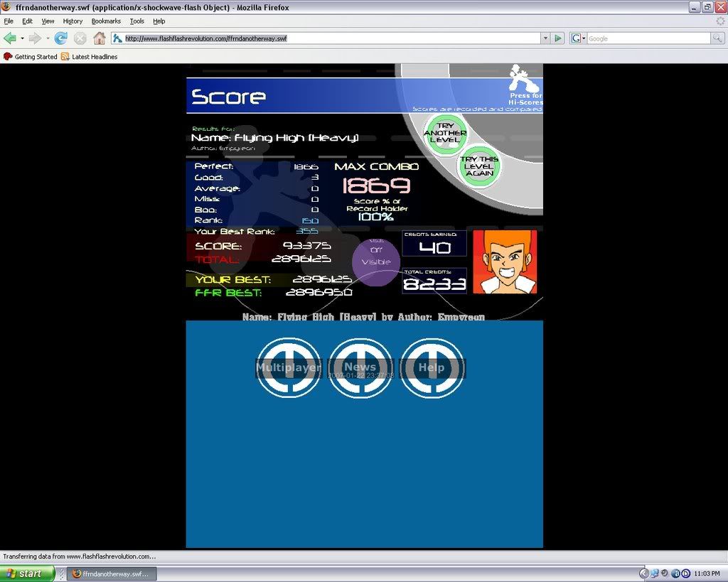Screen dimensions: 728x582
Task: Click Try This Level Again button
Action: click(x=479, y=167)
